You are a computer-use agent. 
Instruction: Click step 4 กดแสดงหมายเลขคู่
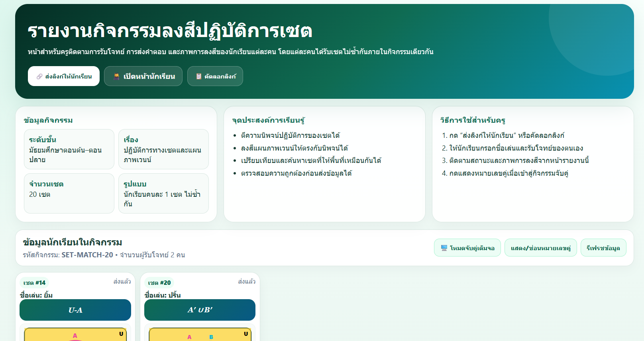pyautogui.click(x=505, y=173)
